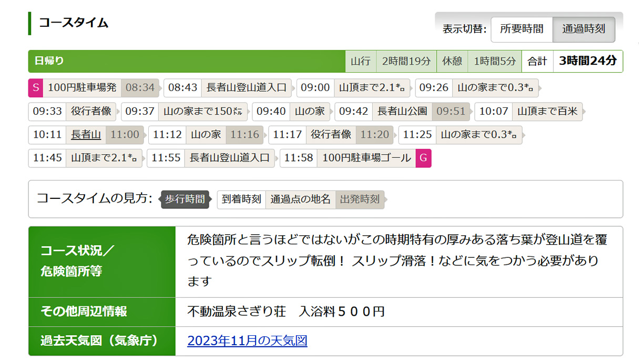The height and width of the screenshot is (361, 644).
Task: Select the 09:33 役行者像 waypoint
Action: point(91,111)
